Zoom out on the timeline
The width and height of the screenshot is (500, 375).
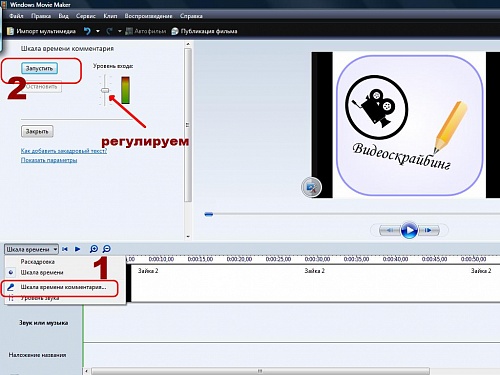tap(106, 249)
